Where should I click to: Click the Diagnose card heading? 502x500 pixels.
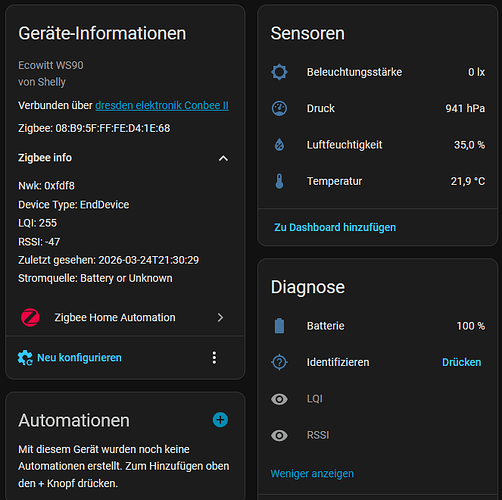pyautogui.click(x=308, y=287)
